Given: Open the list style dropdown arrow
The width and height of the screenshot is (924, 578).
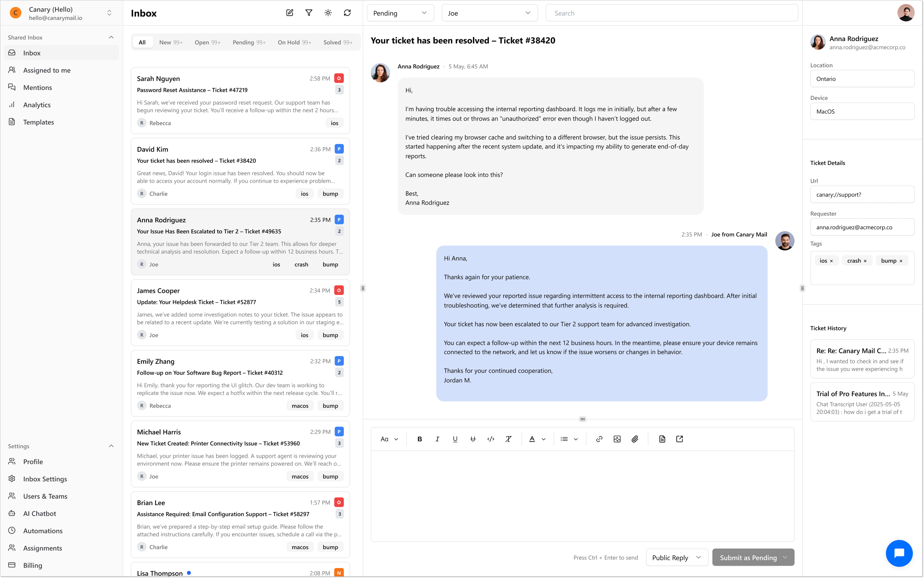Looking at the screenshot, I should pos(576,439).
